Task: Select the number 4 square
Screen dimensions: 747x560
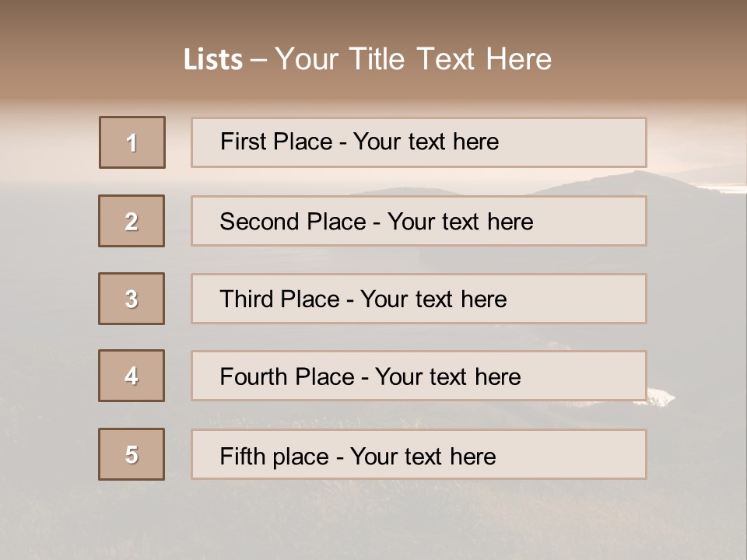Action: pyautogui.click(x=132, y=376)
